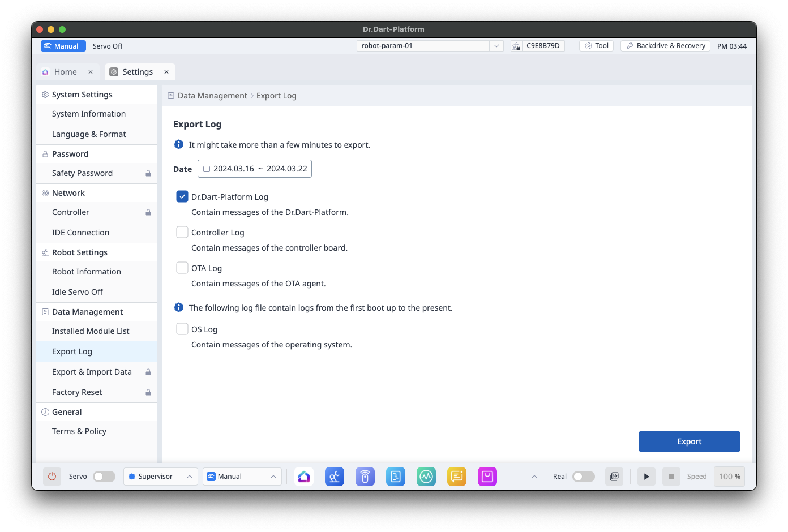
Task: Open System Information settings
Action: (x=97, y=114)
